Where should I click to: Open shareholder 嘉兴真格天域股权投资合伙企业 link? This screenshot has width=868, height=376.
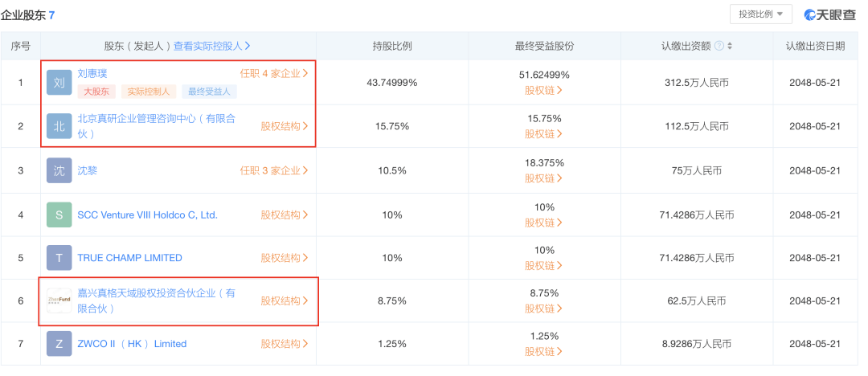pos(156,300)
